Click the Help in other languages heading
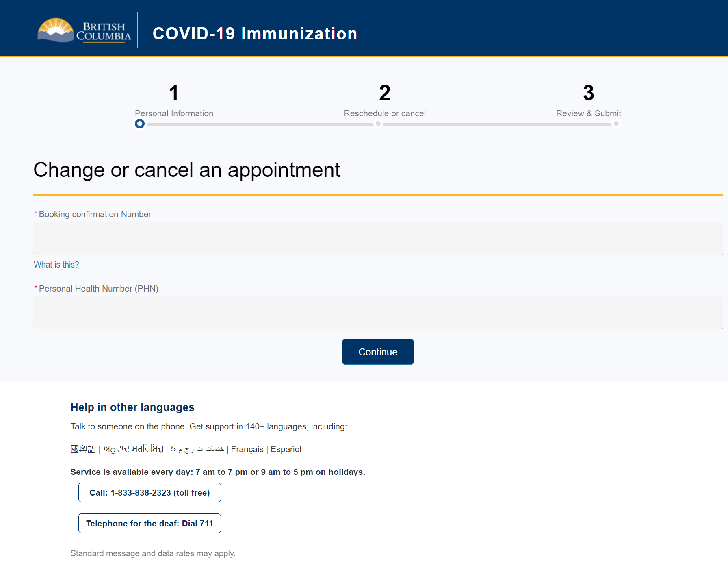The height and width of the screenshot is (570, 728). [132, 407]
